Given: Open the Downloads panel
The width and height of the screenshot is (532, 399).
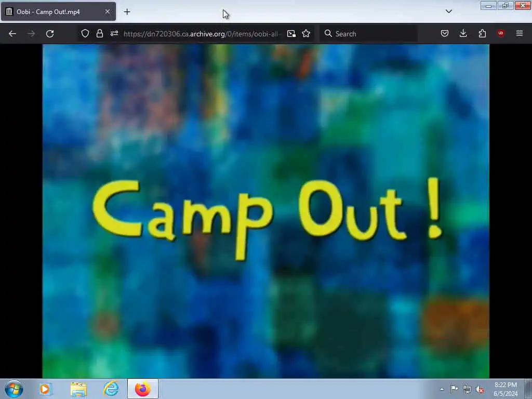Looking at the screenshot, I should [x=463, y=33].
